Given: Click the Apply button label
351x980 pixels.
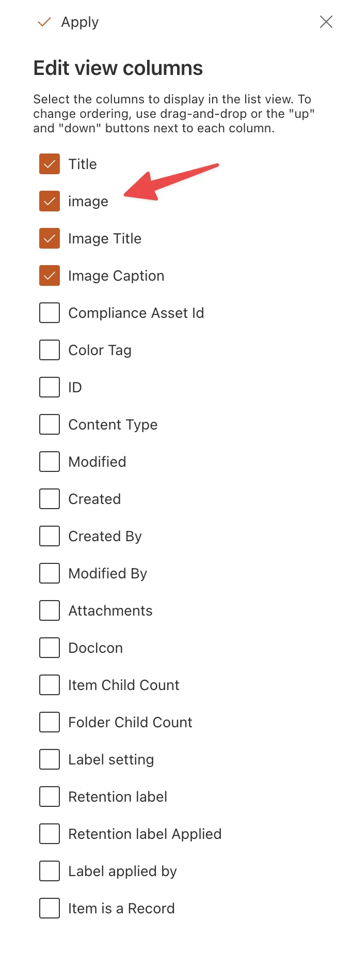Looking at the screenshot, I should pyautogui.click(x=79, y=22).
